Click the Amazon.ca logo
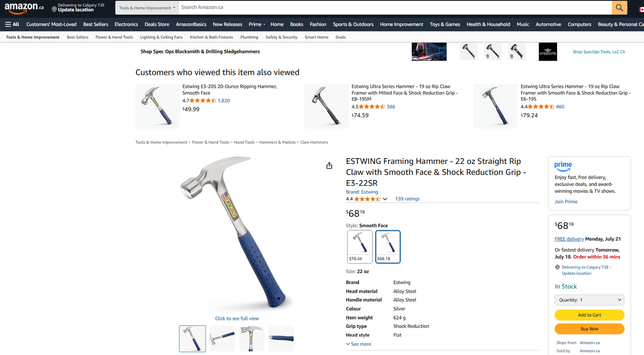 pyautogui.click(x=24, y=8)
